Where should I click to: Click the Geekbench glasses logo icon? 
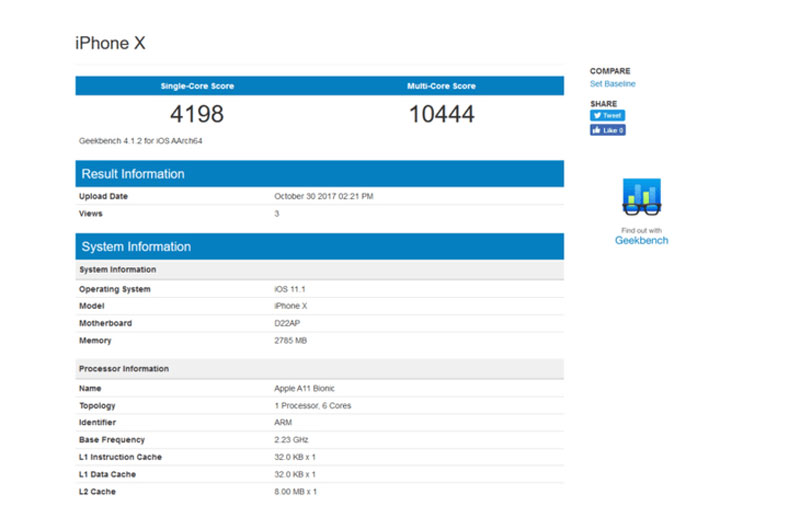click(641, 197)
